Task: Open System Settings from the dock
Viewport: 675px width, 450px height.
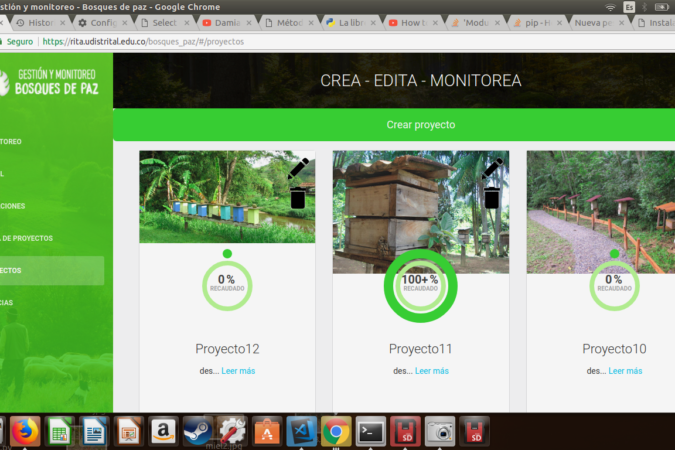Action: (232, 431)
